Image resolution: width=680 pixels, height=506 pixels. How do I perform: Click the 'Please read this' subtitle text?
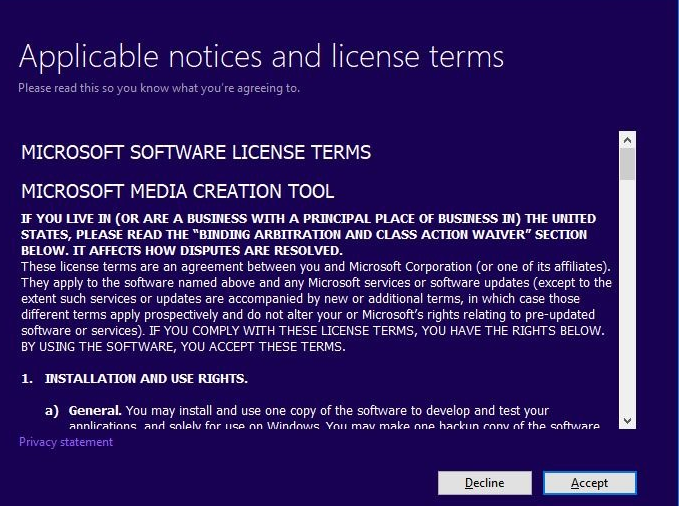click(158, 88)
